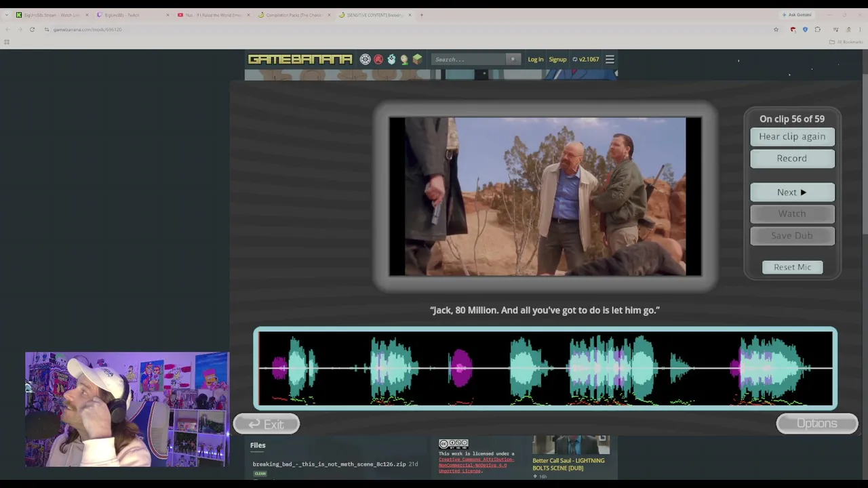Click the Files section heading

pos(258,445)
